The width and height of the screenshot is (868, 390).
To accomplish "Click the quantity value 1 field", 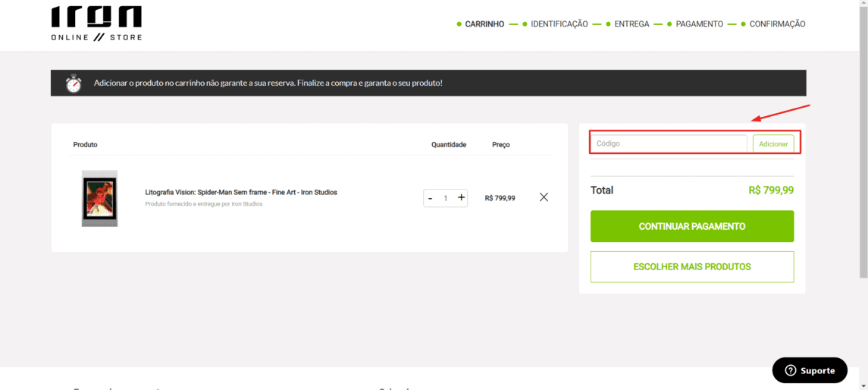I will click(x=446, y=198).
